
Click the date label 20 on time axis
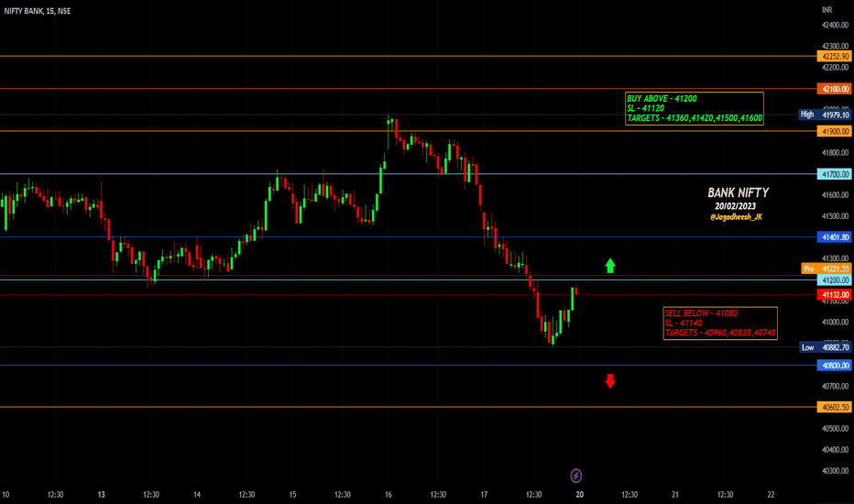point(579,495)
